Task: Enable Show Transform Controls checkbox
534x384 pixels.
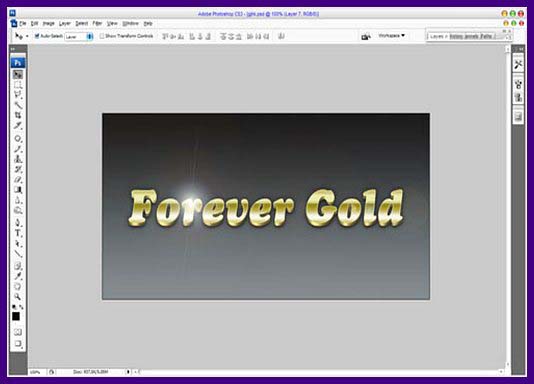Action: coord(101,36)
